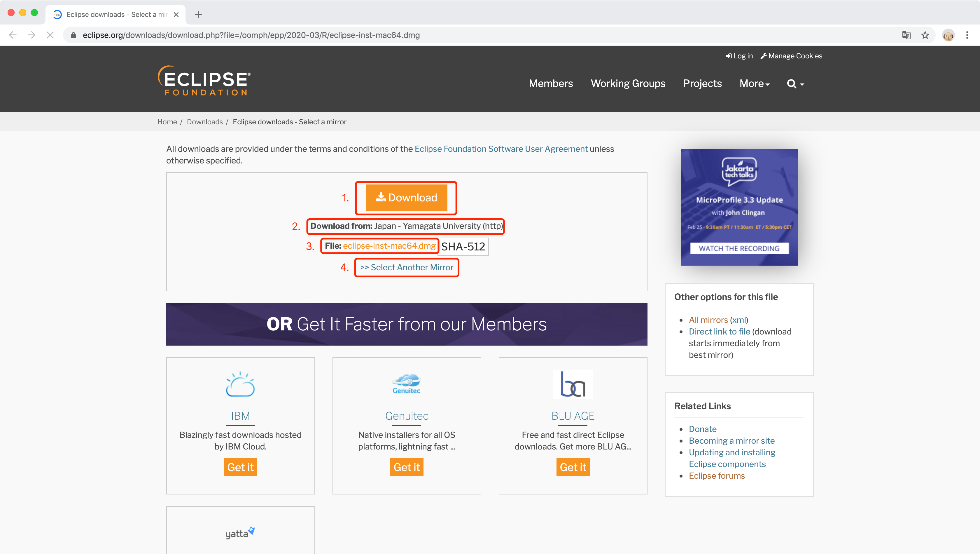The image size is (980, 554).
Task: Click the orange Download button
Action: (407, 198)
